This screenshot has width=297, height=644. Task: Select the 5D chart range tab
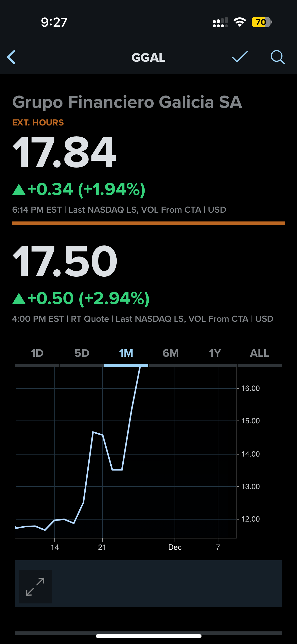tap(82, 353)
